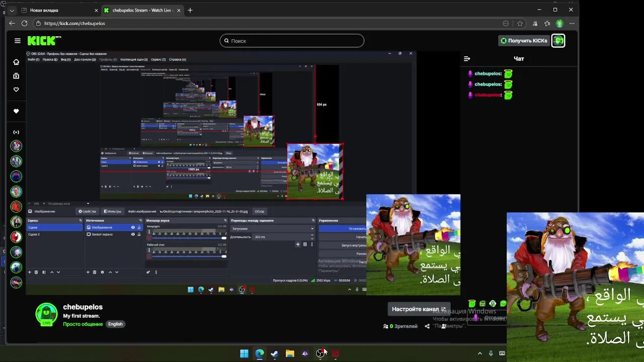This screenshot has width=644, height=362.
Task: Click the Получить KICKs button
Action: click(524, 41)
